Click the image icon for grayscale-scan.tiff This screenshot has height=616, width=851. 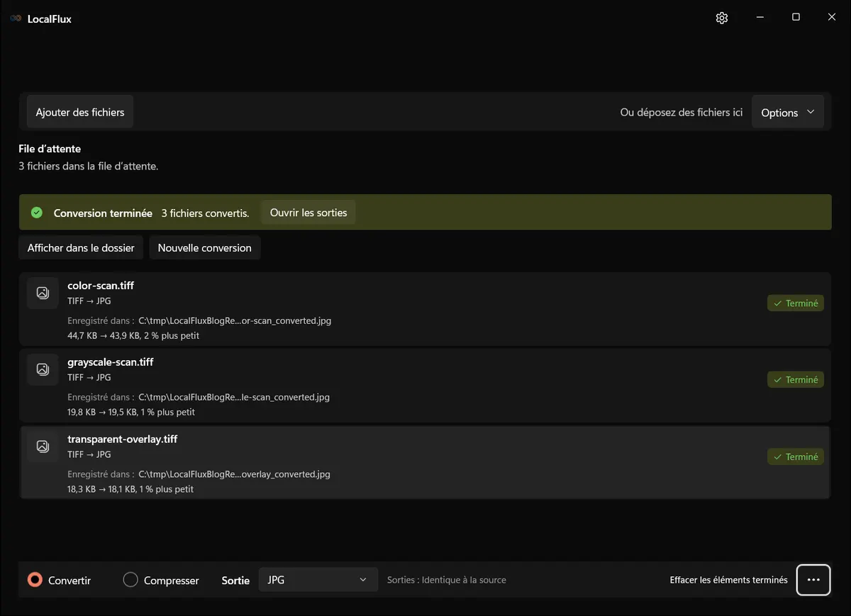point(43,369)
